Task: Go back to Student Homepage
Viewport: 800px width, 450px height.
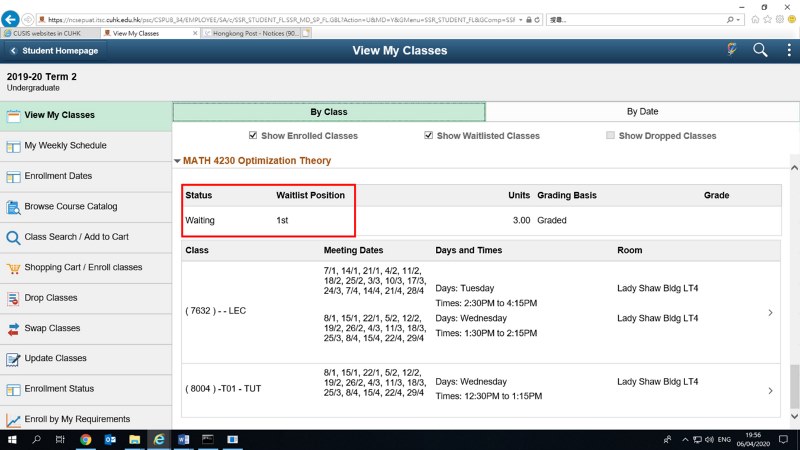Action: click(x=54, y=51)
